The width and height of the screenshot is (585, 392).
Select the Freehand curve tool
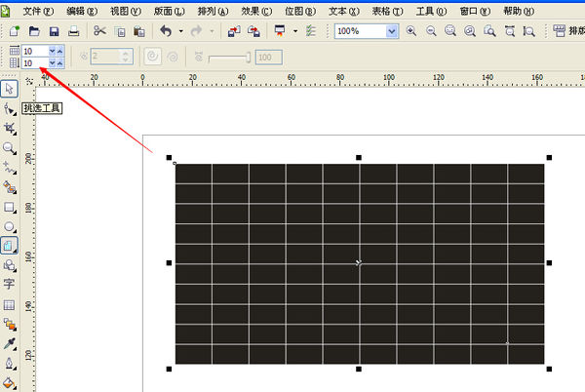[10, 168]
